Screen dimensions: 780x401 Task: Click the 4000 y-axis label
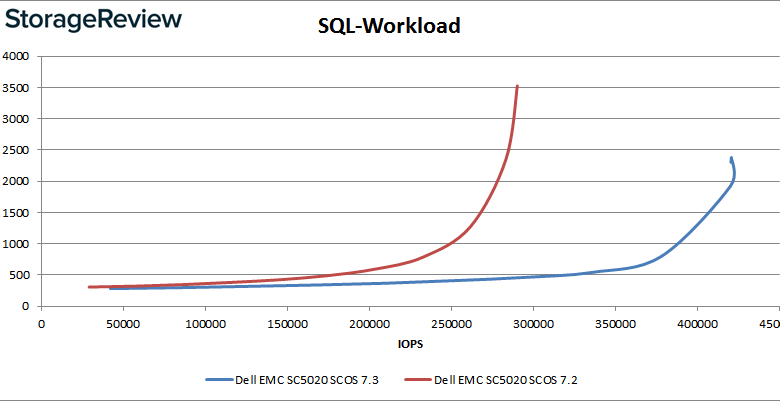point(17,56)
